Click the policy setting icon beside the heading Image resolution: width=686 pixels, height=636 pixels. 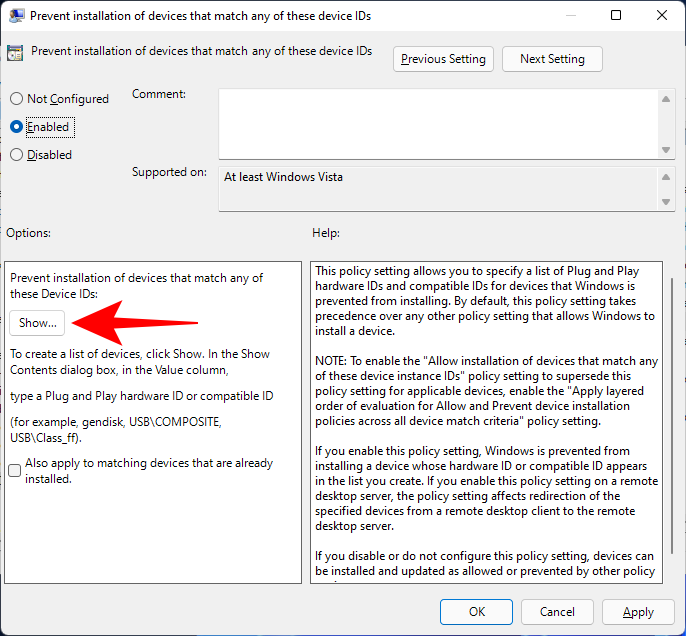pos(17,52)
